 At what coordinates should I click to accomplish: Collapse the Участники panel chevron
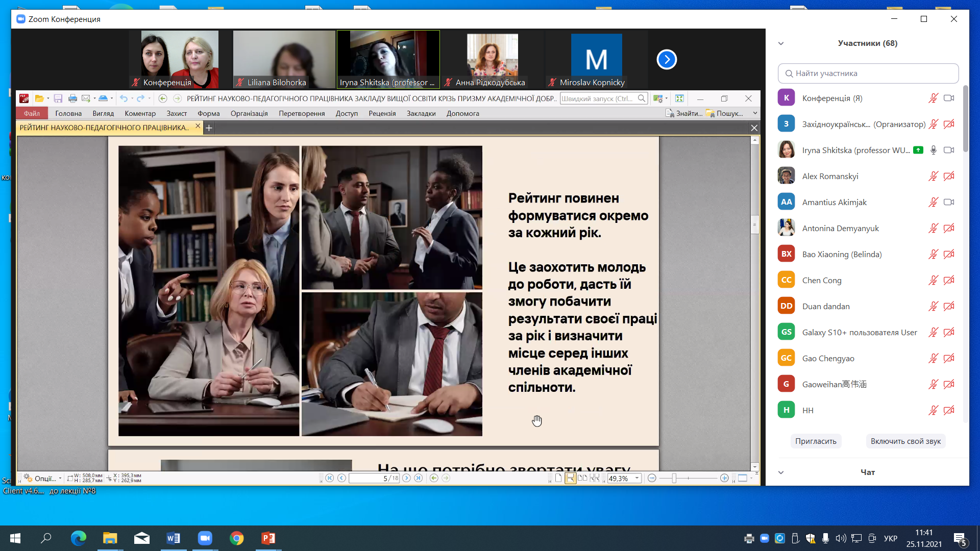781,43
